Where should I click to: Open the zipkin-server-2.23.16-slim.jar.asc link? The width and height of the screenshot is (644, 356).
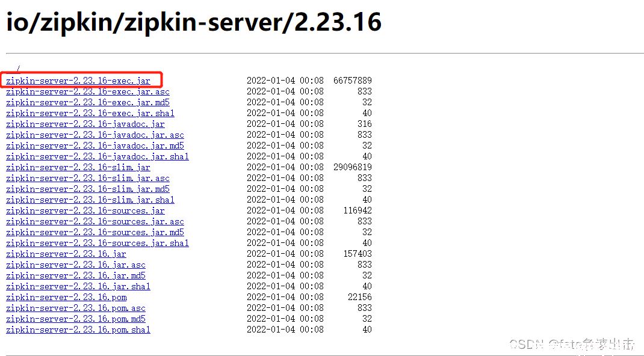pos(87,178)
